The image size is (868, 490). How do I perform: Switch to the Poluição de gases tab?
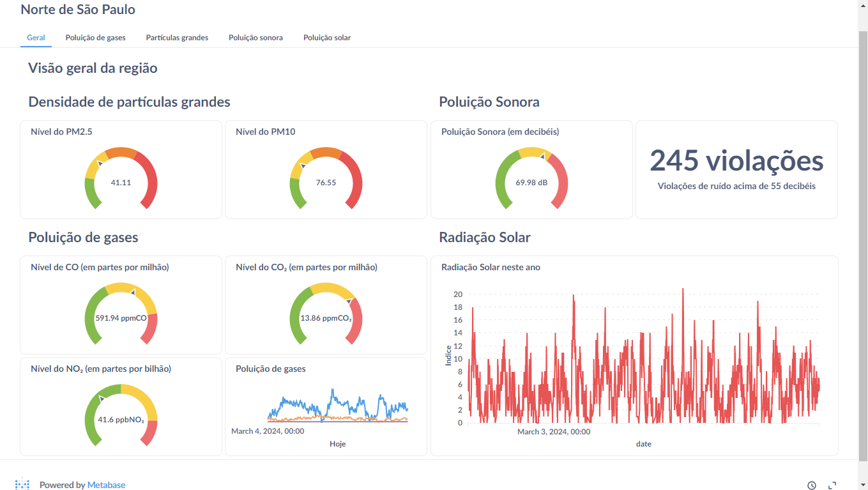point(95,38)
